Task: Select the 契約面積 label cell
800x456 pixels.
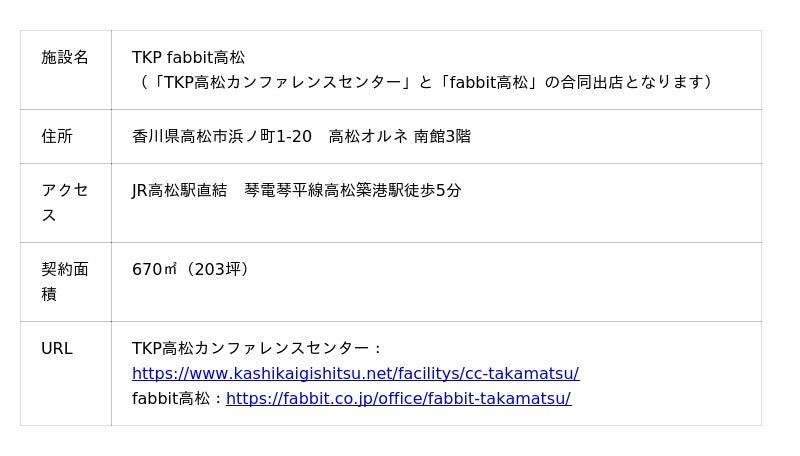Action: [66, 282]
